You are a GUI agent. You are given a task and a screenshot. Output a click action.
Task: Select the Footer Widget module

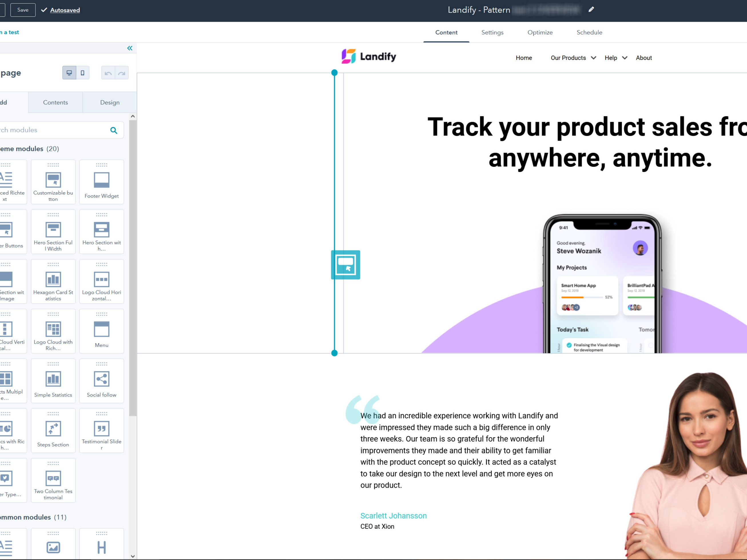click(x=102, y=182)
